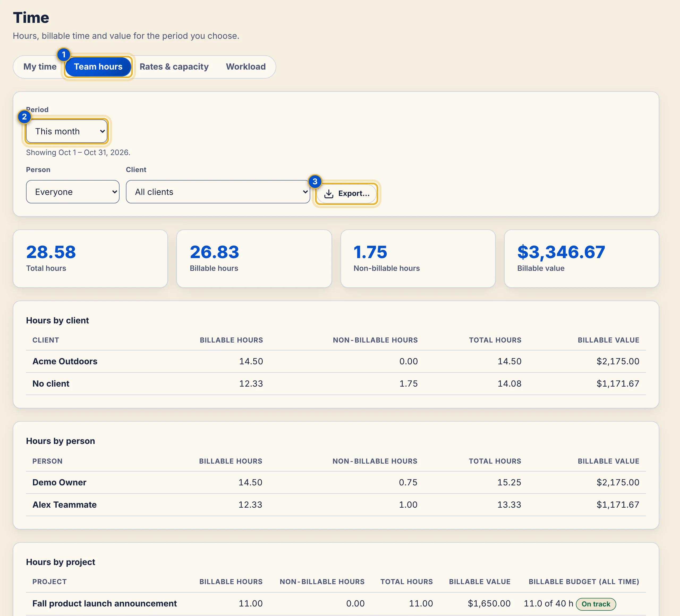
Task: Click Alex Teammate non-billable hours 1.00
Action: click(408, 505)
